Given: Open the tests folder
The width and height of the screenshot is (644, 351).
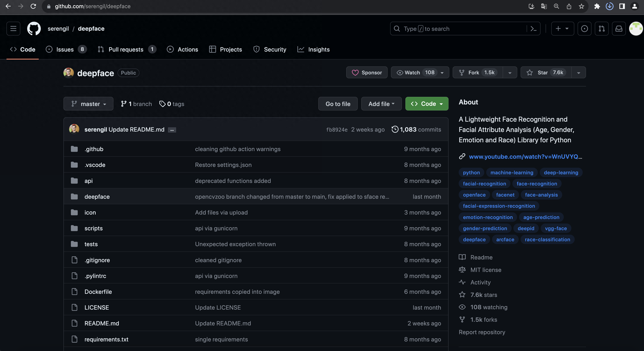Looking at the screenshot, I should pos(91,244).
